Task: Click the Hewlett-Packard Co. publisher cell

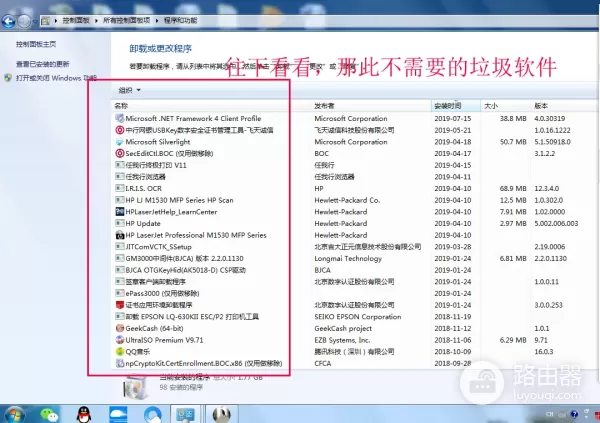Action: tap(347, 200)
